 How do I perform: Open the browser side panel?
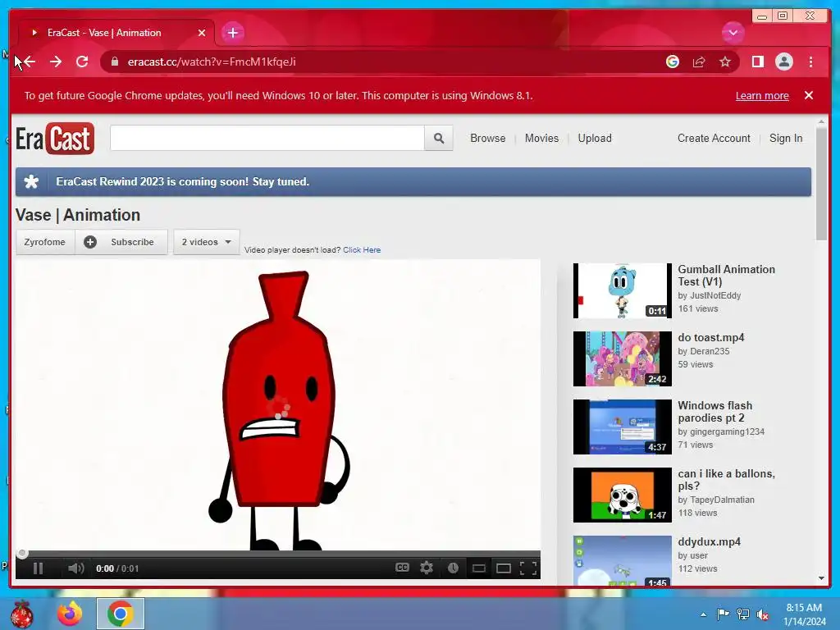pos(757,62)
